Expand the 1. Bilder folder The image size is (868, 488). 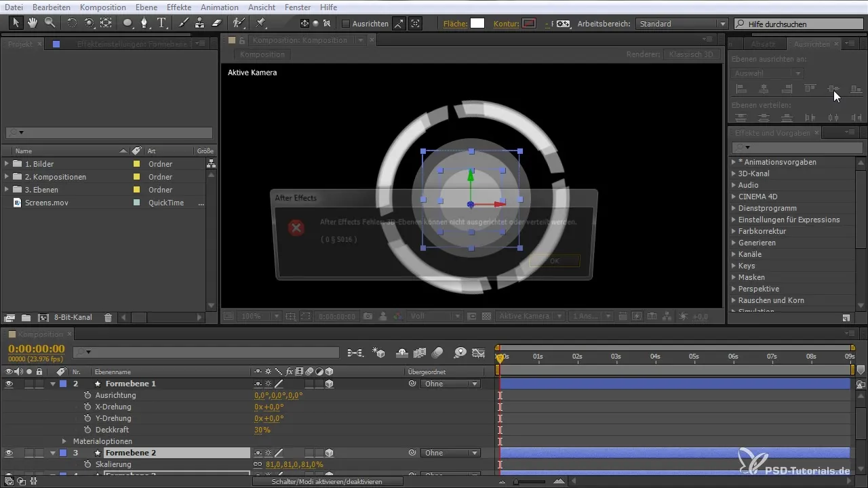(x=7, y=164)
